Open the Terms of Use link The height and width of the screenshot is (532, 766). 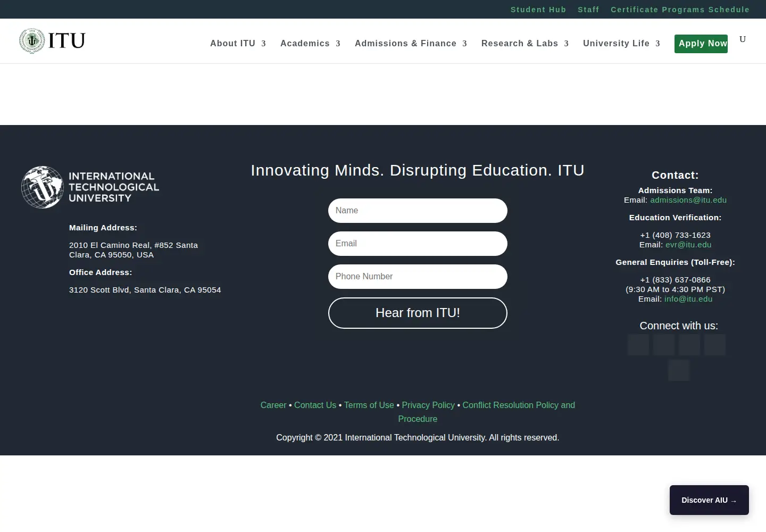coord(369,405)
